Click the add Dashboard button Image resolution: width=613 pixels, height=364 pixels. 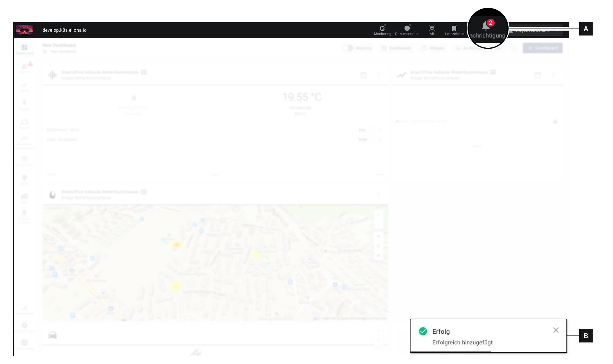click(x=542, y=48)
